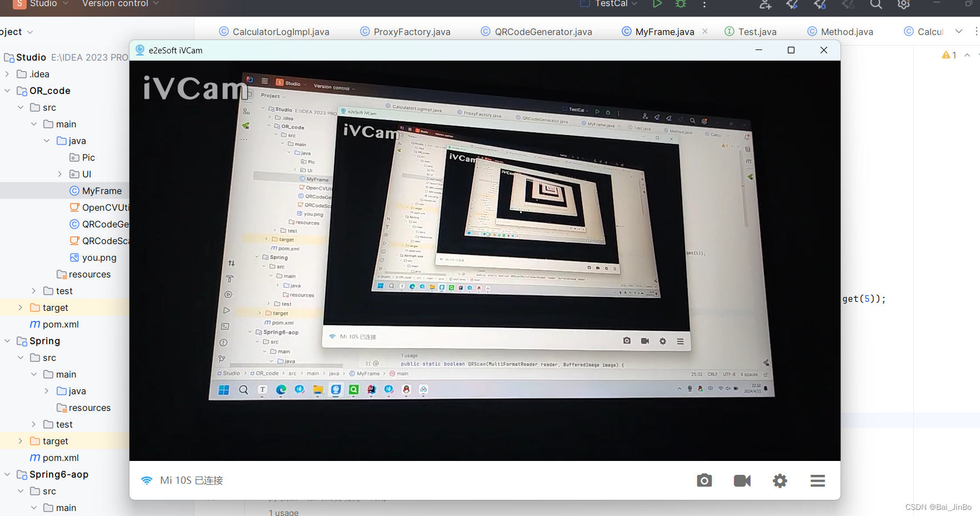The width and height of the screenshot is (980, 516).
Task: Expand the target folder arrow under OR_code
Action: [21, 307]
